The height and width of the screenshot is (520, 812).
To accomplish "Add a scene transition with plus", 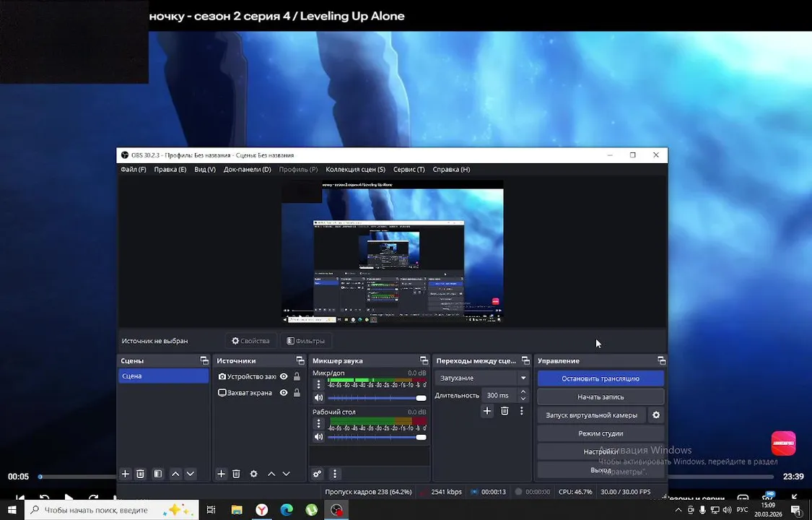I will click(486, 411).
